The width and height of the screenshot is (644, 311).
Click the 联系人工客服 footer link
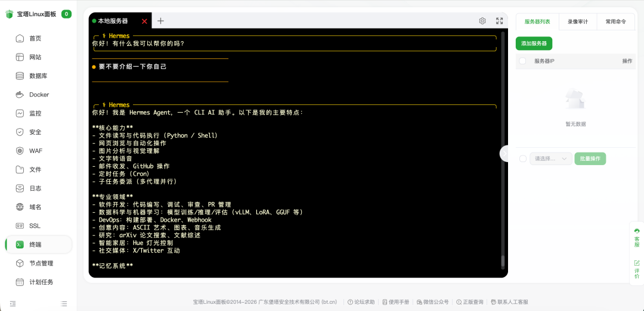click(x=509, y=302)
